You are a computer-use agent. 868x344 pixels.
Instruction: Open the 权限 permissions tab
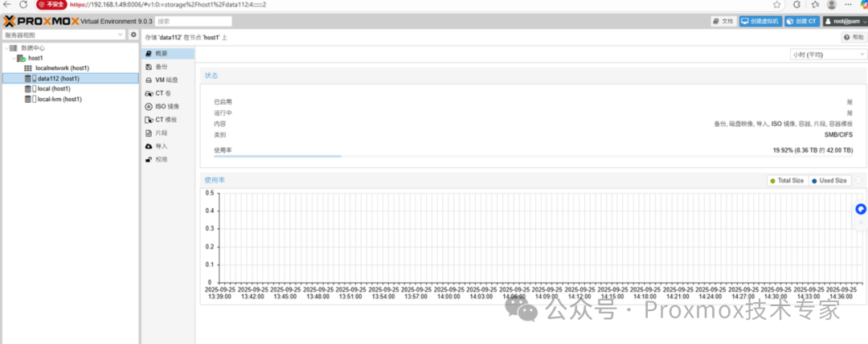168,159
